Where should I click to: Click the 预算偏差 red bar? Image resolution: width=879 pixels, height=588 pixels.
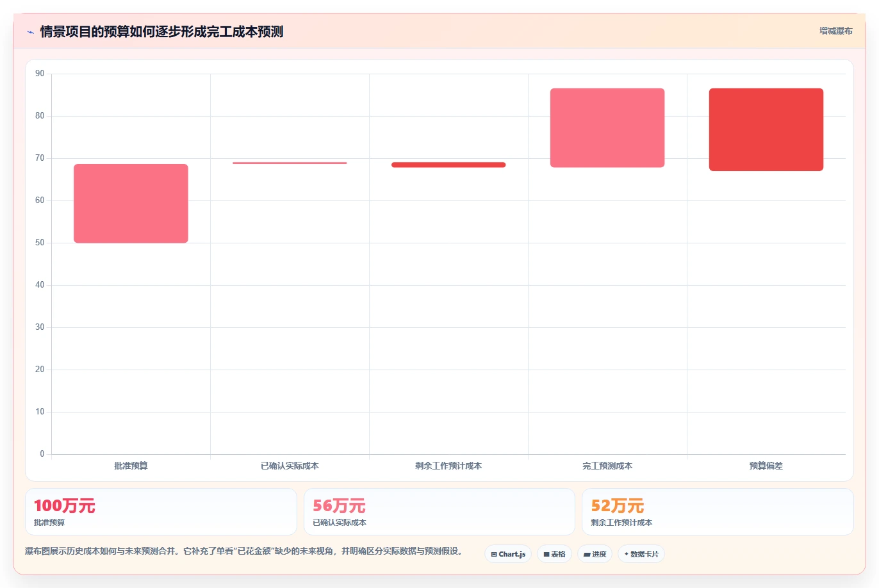click(766, 129)
